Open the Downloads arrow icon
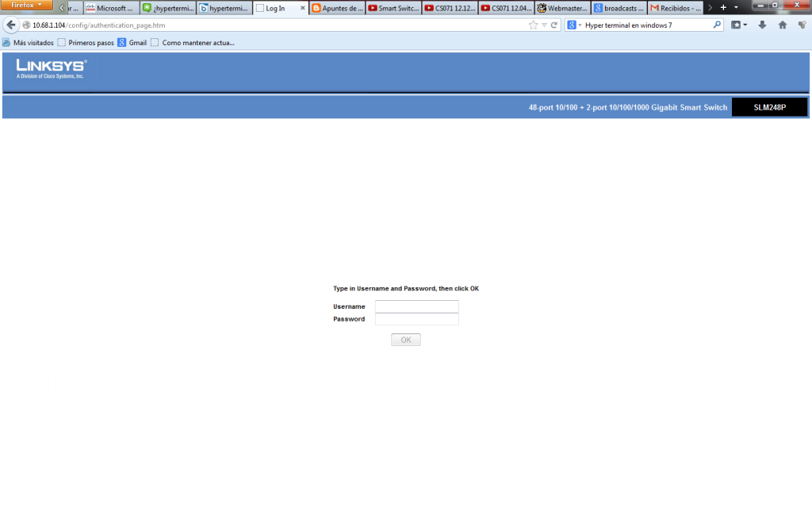 [762, 25]
